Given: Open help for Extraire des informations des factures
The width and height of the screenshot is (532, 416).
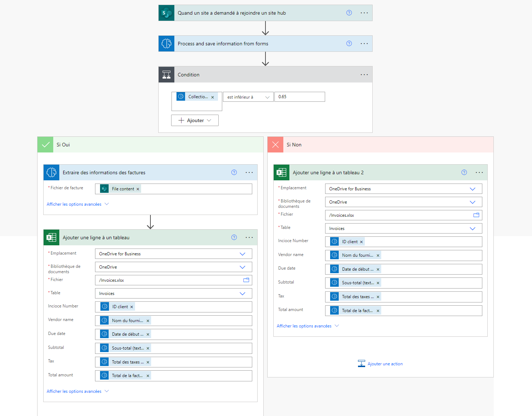Looking at the screenshot, I should [234, 172].
